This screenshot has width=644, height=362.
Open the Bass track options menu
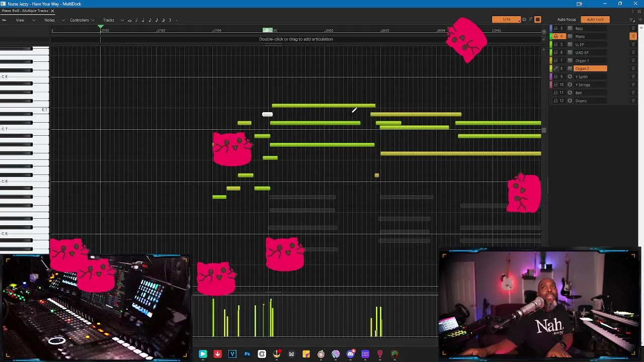click(x=633, y=28)
